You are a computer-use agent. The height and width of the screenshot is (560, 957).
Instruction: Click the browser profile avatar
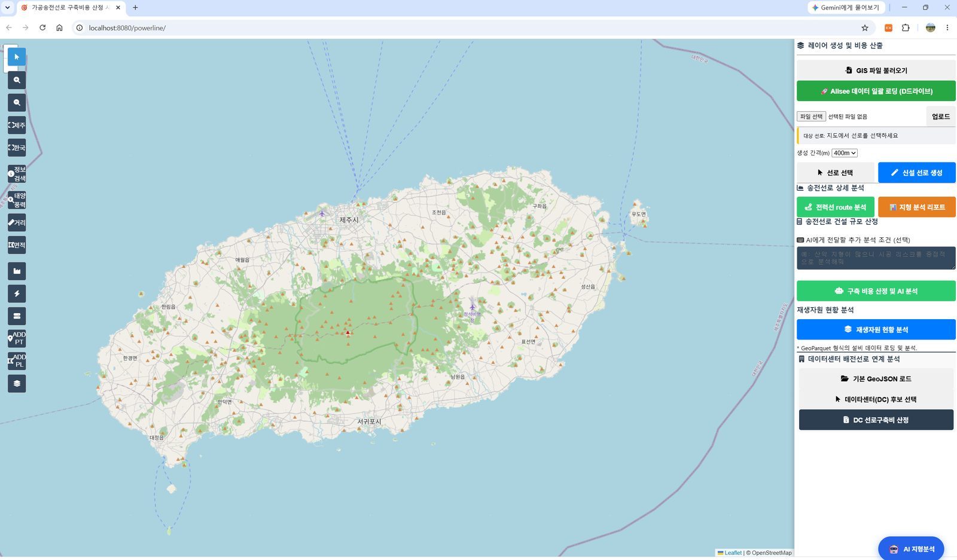pos(930,27)
